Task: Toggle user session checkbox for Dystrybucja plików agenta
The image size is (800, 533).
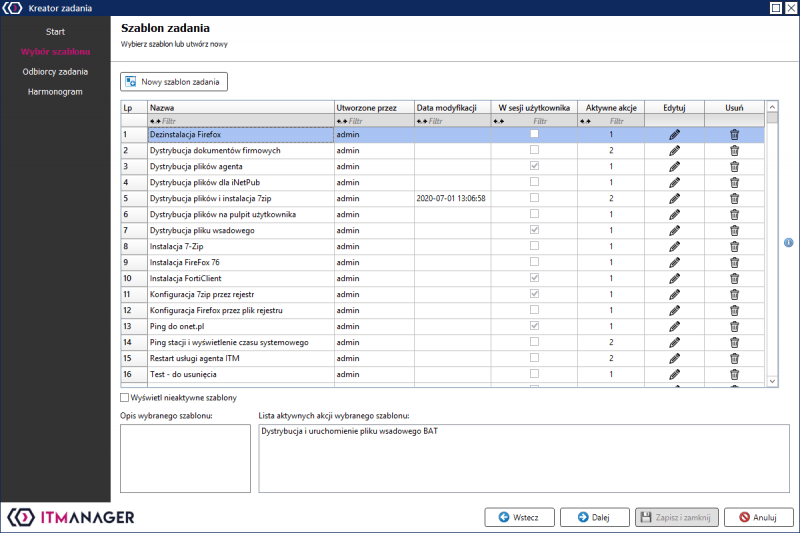Action: pyautogui.click(x=534, y=166)
